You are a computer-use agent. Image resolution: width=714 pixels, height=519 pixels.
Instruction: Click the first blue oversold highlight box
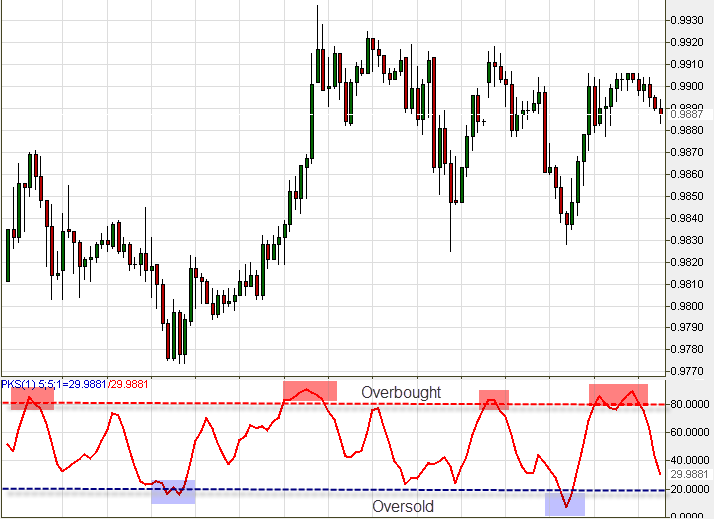(173, 491)
